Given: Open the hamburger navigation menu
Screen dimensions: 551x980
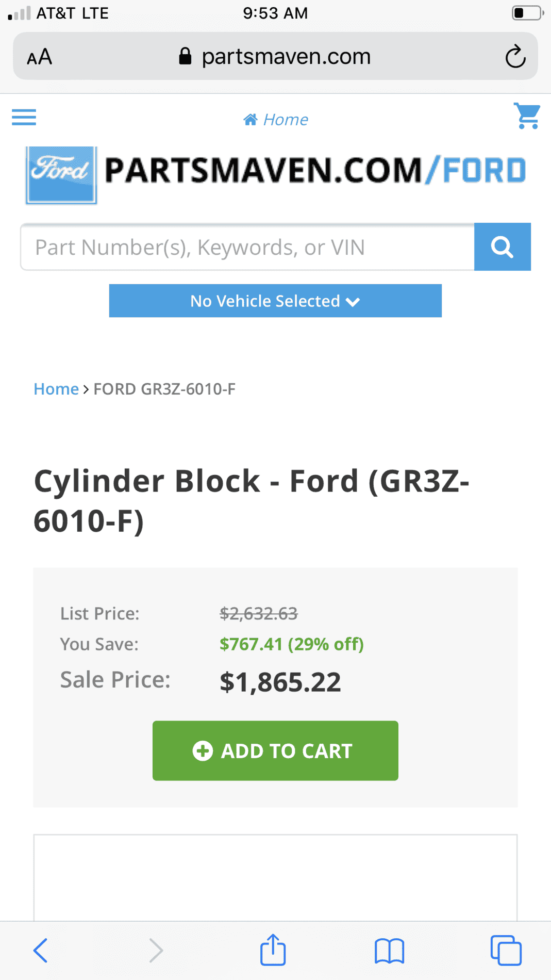Looking at the screenshot, I should 24,118.
